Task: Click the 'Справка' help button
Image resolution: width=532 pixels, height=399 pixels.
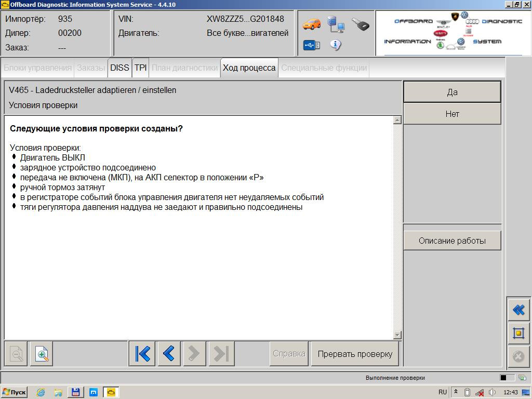Action: point(289,354)
